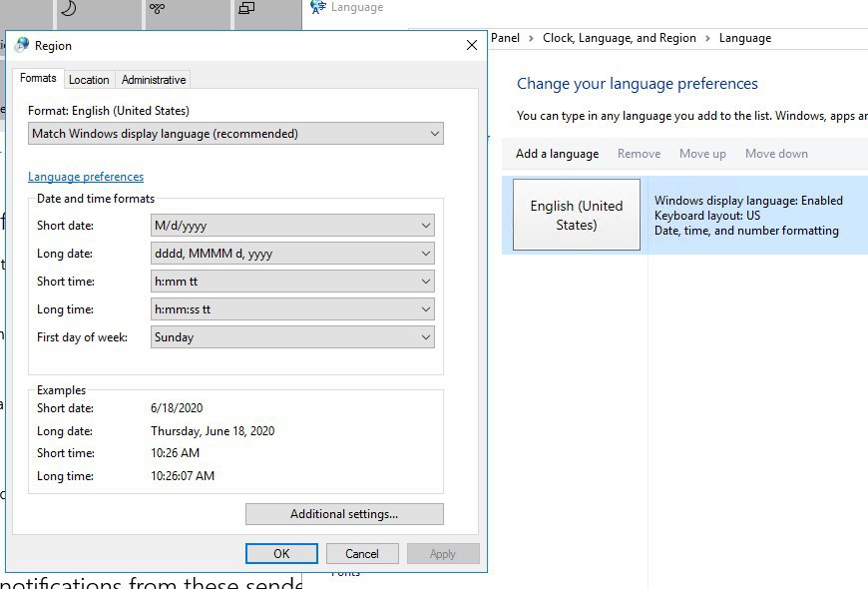The image size is (868, 589).
Task: Click breadcrumb arrow after Panel
Action: tap(532, 38)
